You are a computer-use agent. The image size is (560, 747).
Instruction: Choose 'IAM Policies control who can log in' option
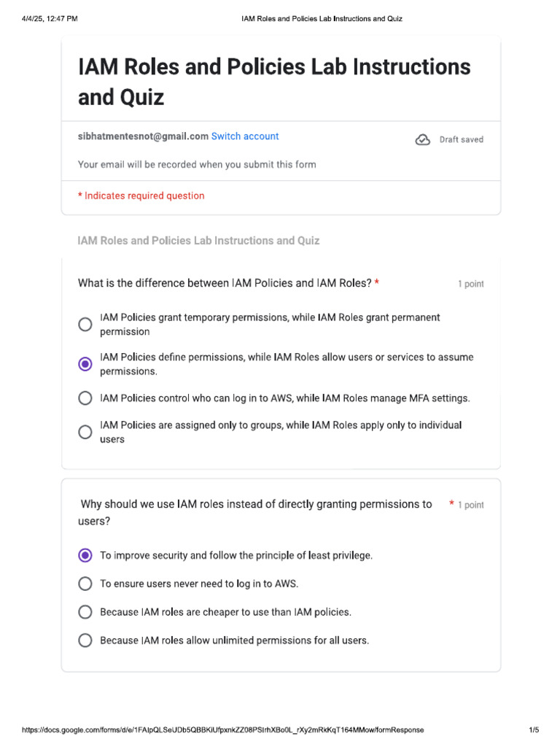pos(85,398)
